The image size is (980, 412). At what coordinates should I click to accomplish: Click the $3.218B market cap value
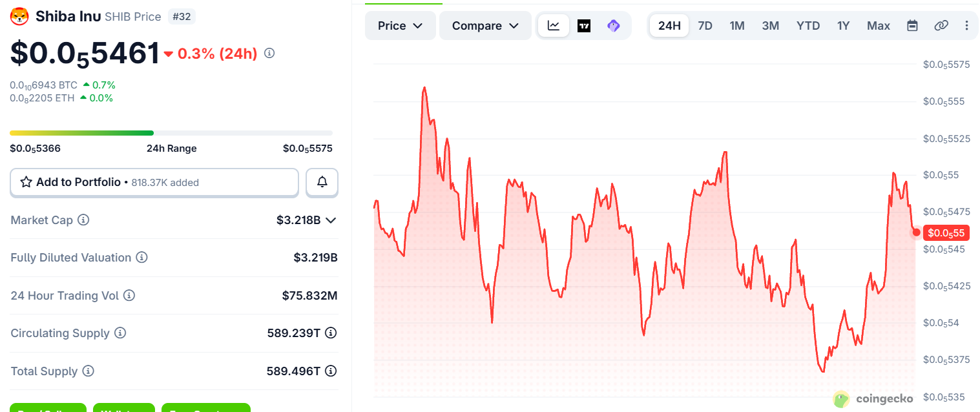coord(298,220)
